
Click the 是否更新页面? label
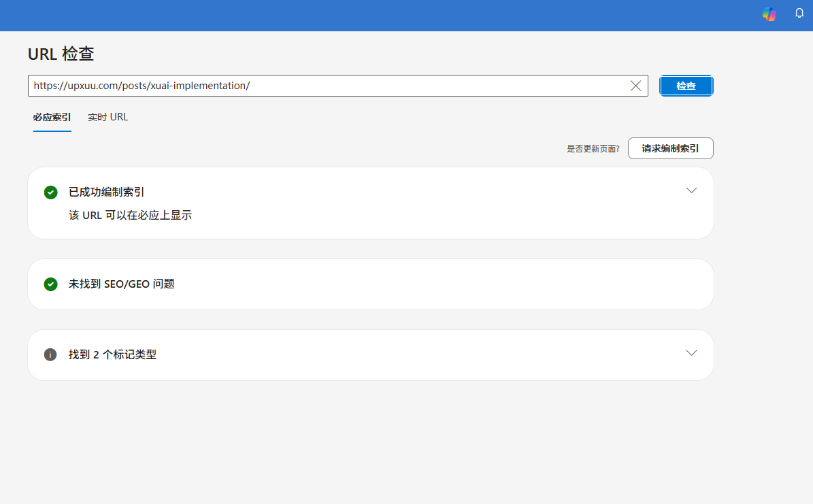[x=593, y=149]
